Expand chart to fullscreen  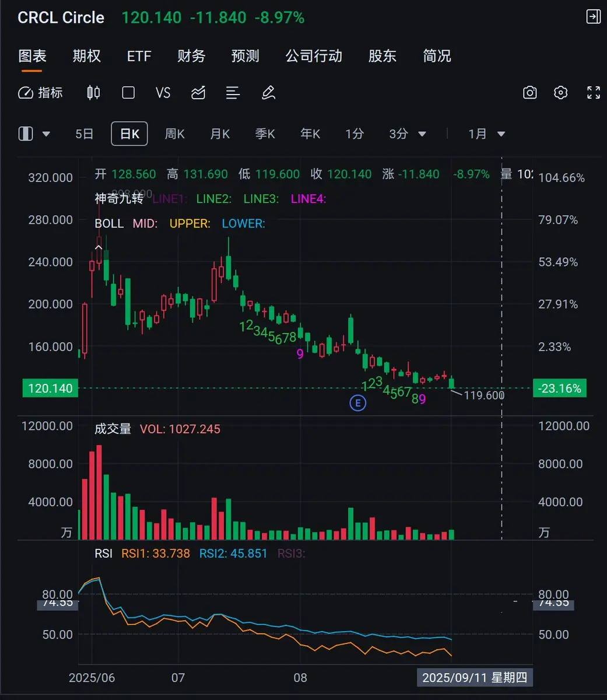coord(594,93)
